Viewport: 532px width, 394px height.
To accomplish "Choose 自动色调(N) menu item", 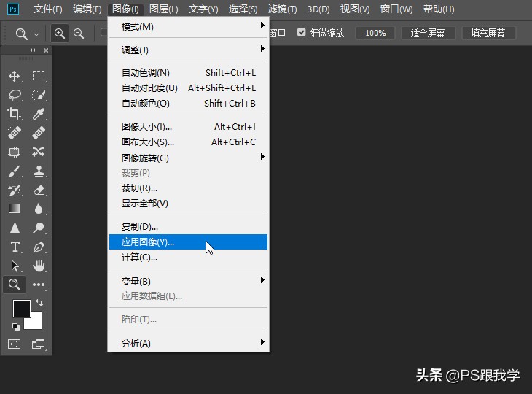I will tap(188, 73).
